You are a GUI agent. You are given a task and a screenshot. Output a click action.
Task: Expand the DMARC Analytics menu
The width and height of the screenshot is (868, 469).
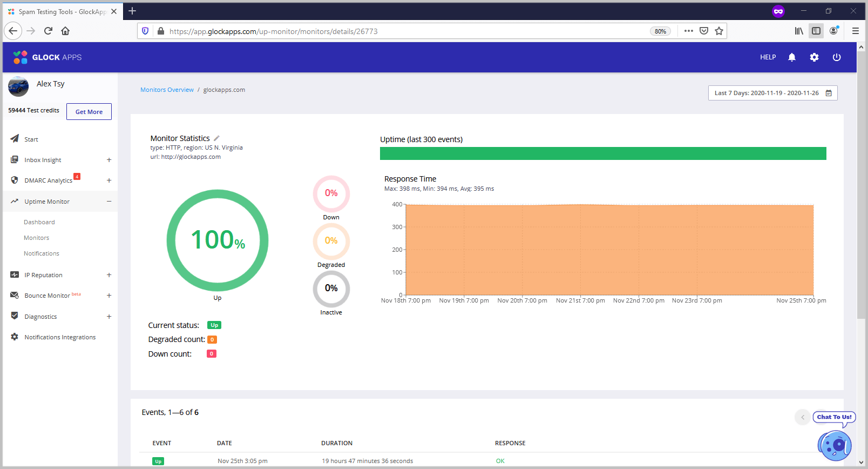coord(109,180)
